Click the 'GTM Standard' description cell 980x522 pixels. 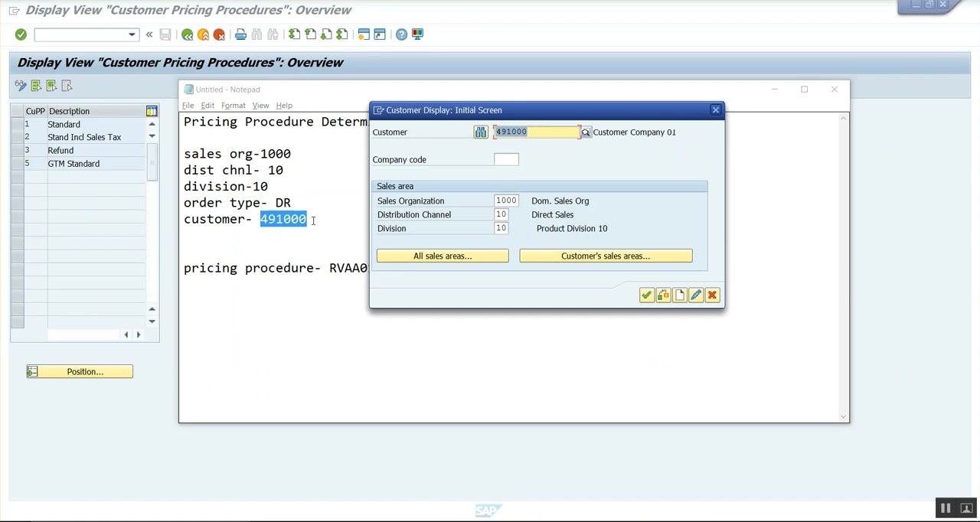(96, 163)
